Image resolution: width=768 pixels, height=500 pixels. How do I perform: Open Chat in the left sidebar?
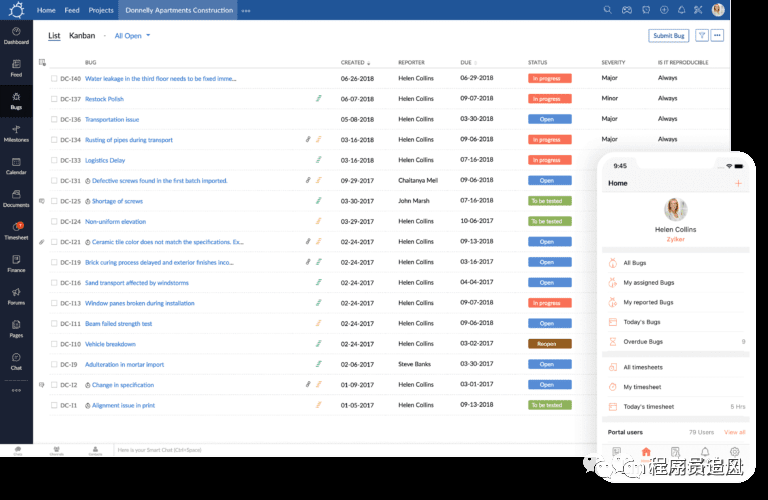pyautogui.click(x=16, y=361)
